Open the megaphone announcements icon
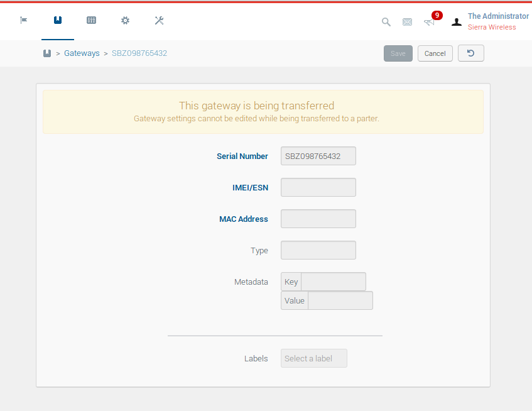Viewport: 532px width, 411px height. [x=429, y=23]
